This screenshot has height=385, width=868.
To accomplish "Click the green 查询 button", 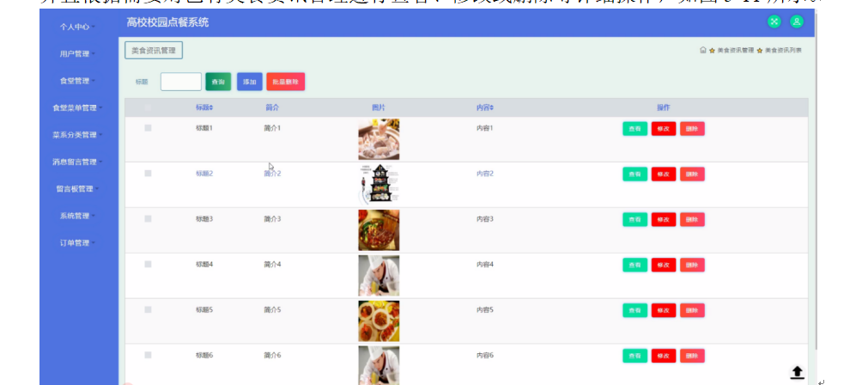I will 218,82.
